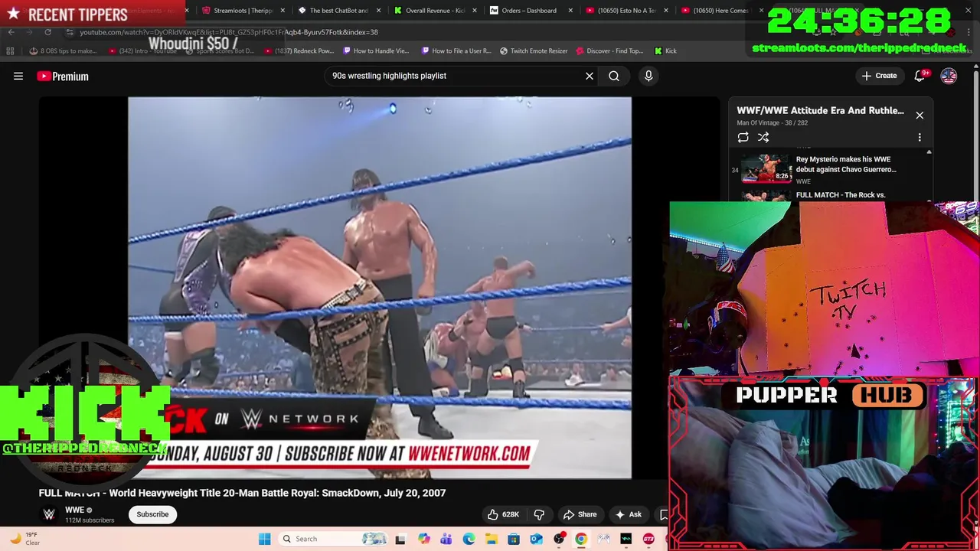This screenshot has width=980, height=551.
Task: Reload the page
Action: (x=47, y=32)
